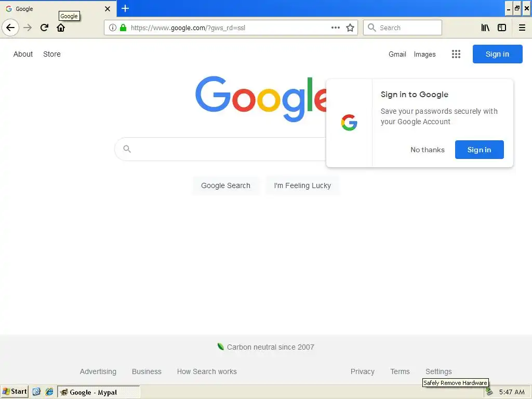Image resolution: width=532 pixels, height=399 pixels.
Task: Open a new tab with plus button
Action: (x=125, y=8)
